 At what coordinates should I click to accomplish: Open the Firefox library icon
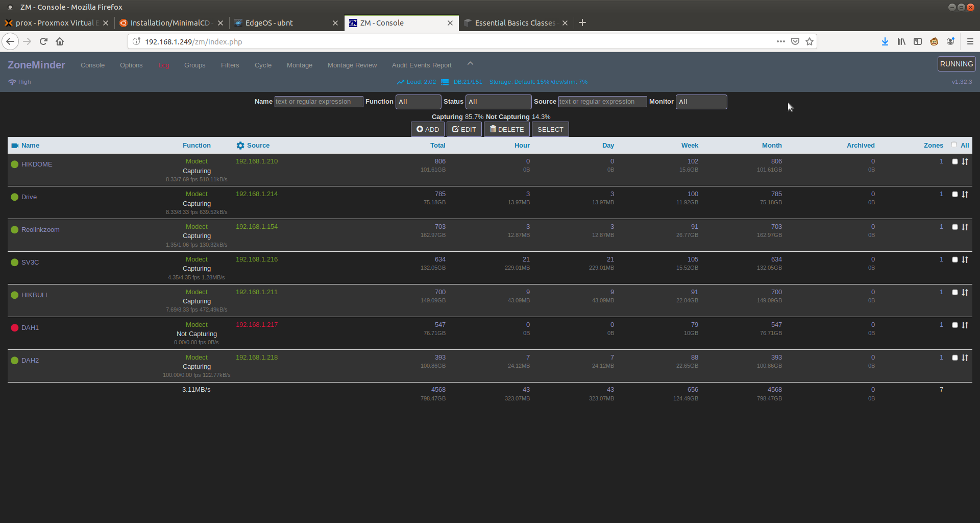tap(901, 41)
